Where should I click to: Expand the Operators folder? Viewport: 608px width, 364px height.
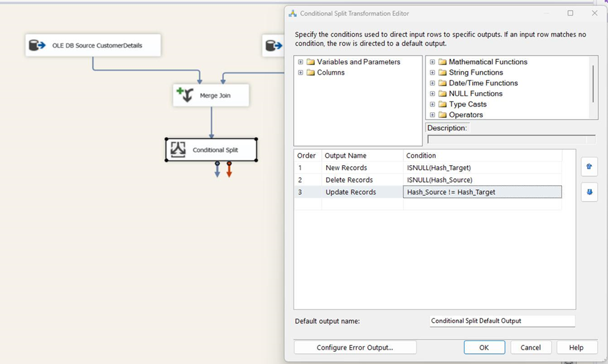(x=432, y=114)
